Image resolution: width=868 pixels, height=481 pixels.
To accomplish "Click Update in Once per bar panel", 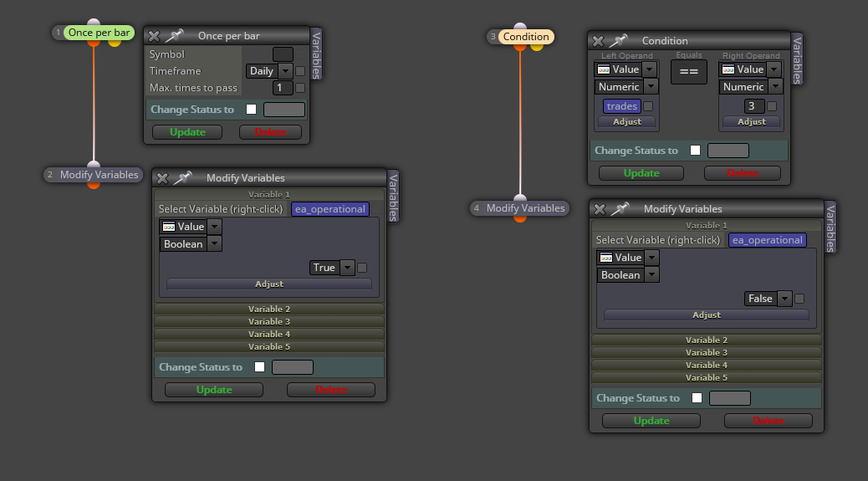I will (x=187, y=132).
